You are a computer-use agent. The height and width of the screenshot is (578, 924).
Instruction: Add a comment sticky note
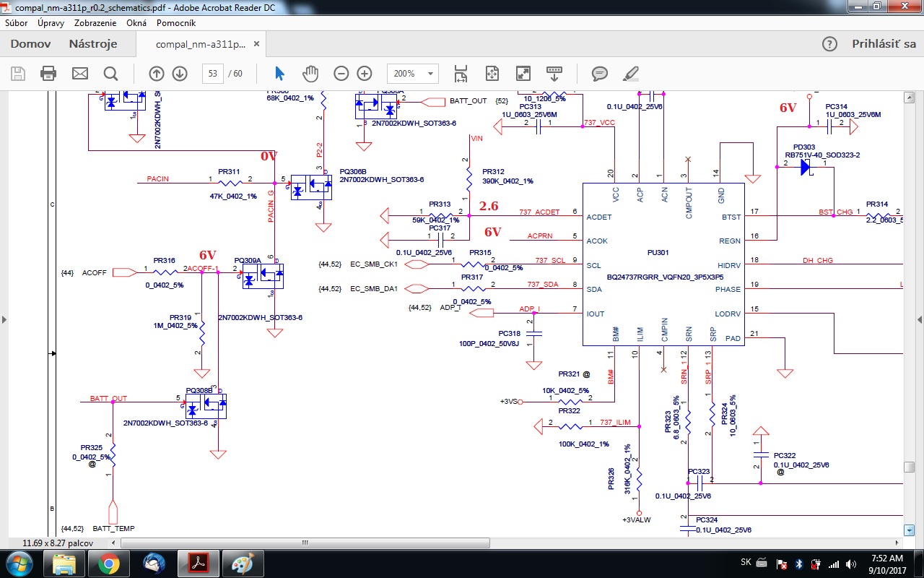599,73
